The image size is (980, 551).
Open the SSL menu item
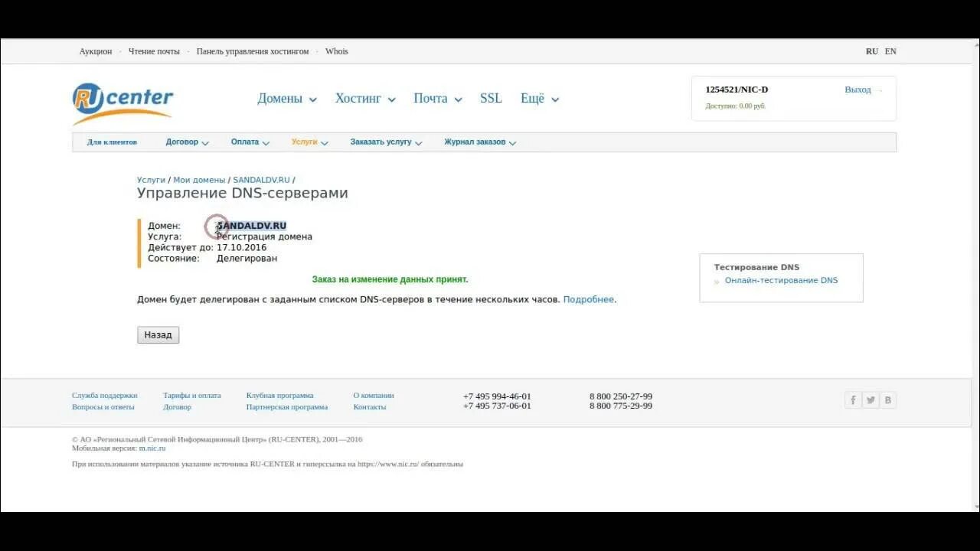491,99
